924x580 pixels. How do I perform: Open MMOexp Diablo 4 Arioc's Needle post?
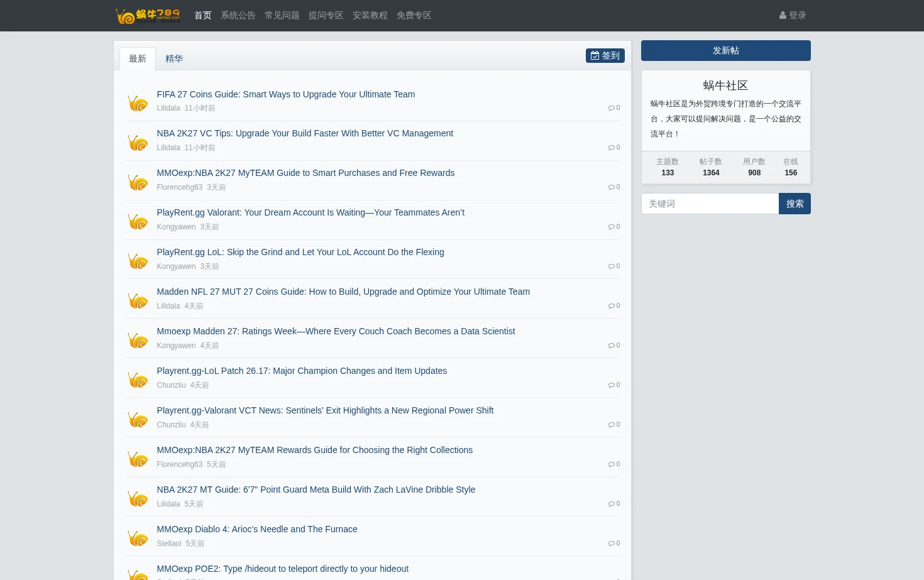[257, 529]
